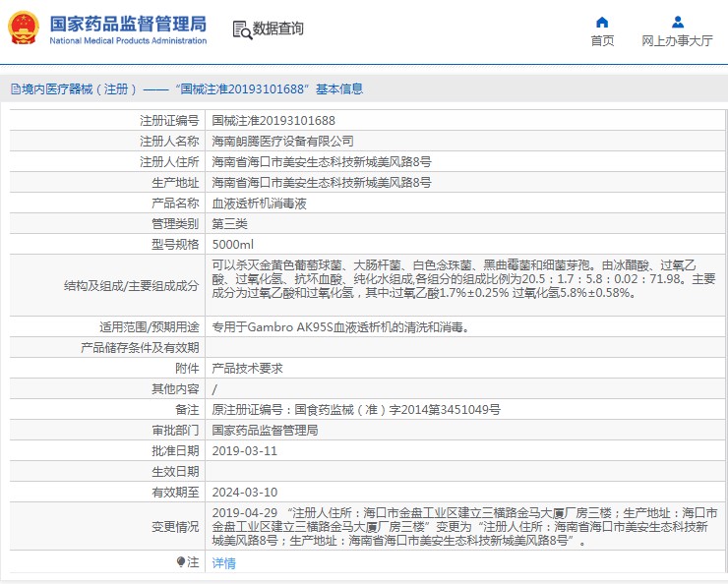Click the lightbulb icon beside 注
The width and height of the screenshot is (728, 584).
[x=180, y=562]
